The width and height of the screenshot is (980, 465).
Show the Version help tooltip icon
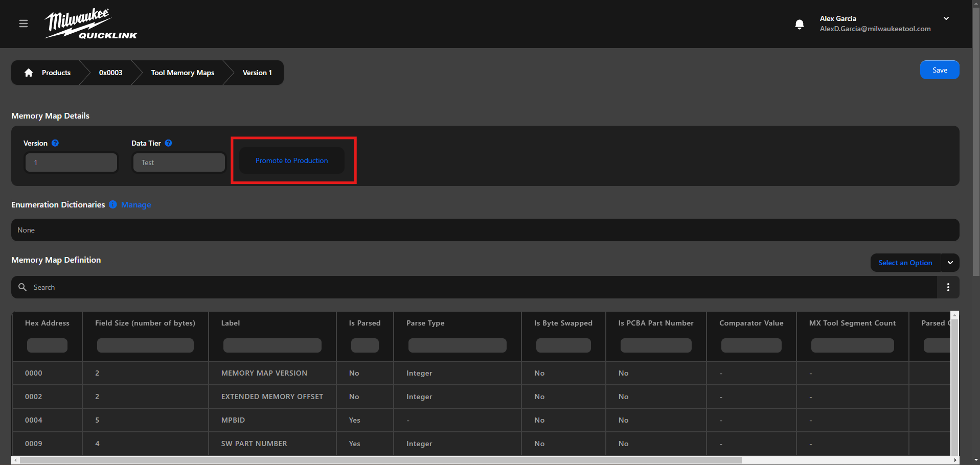(55, 143)
